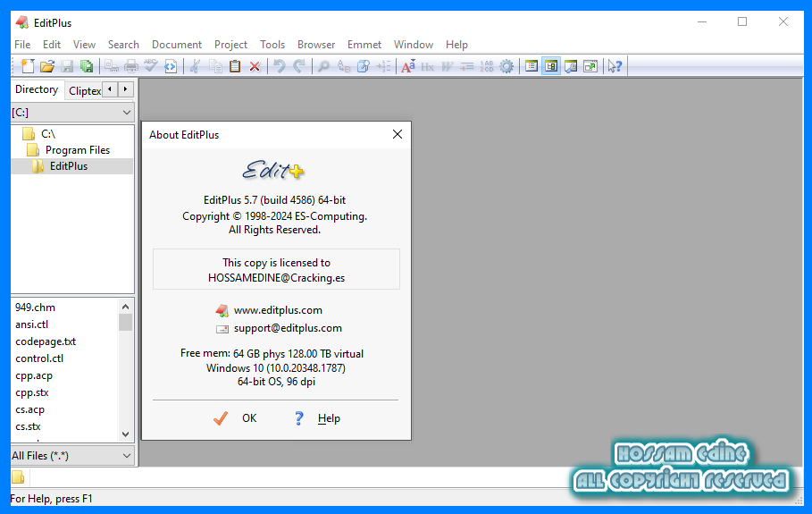Open Preferences with the gear icon

[506, 66]
